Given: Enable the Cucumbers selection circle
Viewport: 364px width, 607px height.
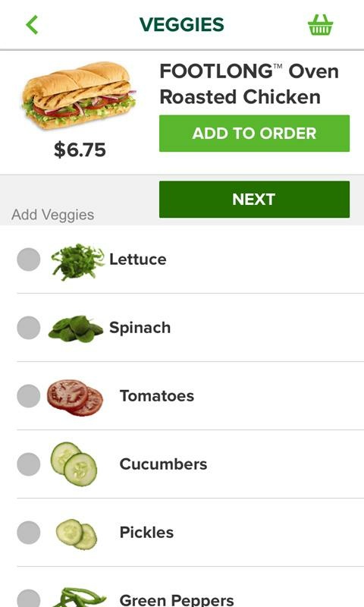Looking at the screenshot, I should click(x=29, y=464).
